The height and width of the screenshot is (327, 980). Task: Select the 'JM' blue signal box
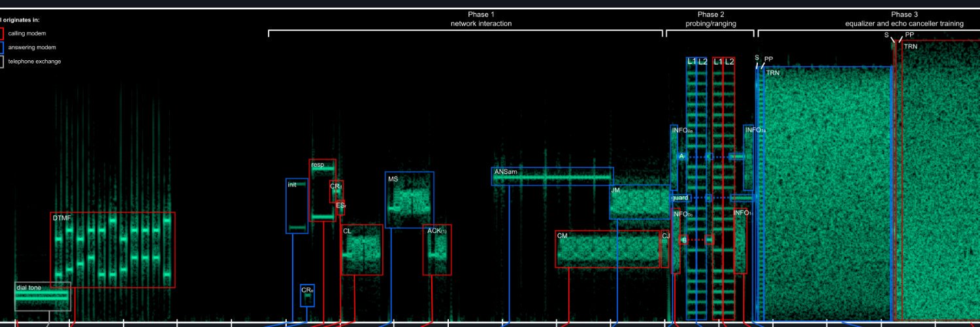tap(640, 202)
